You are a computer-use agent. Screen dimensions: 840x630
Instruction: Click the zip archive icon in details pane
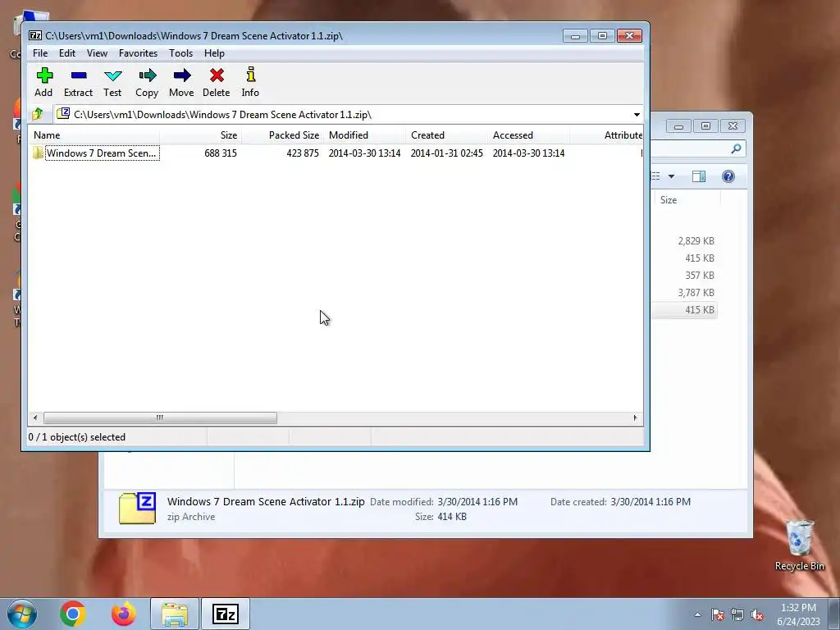137,508
